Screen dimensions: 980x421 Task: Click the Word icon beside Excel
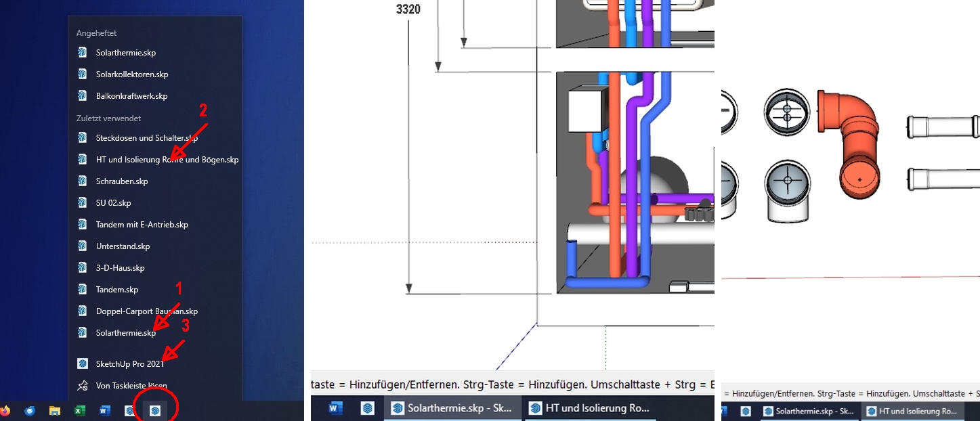[x=104, y=410]
